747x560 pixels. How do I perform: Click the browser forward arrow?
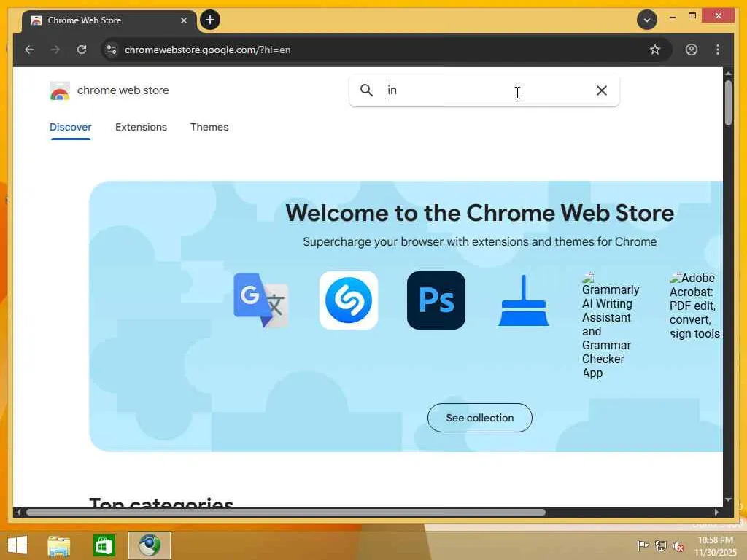click(55, 50)
